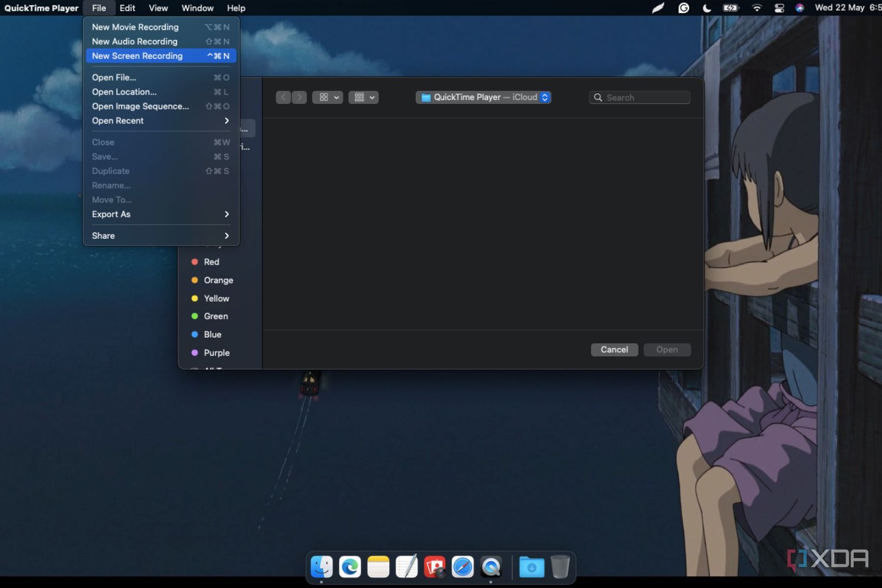The height and width of the screenshot is (588, 882).
Task: Click the date and time in the menu bar
Action: (x=847, y=8)
